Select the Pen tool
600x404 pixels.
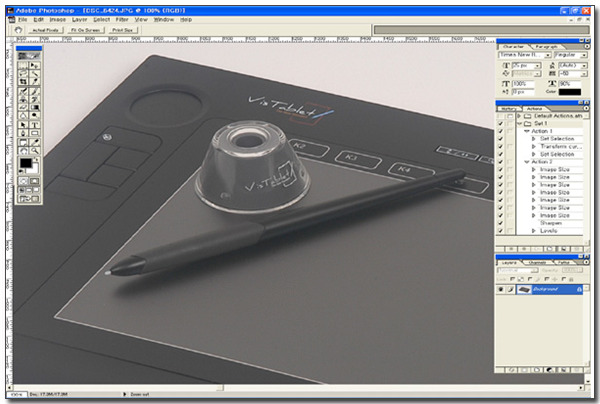point(23,133)
